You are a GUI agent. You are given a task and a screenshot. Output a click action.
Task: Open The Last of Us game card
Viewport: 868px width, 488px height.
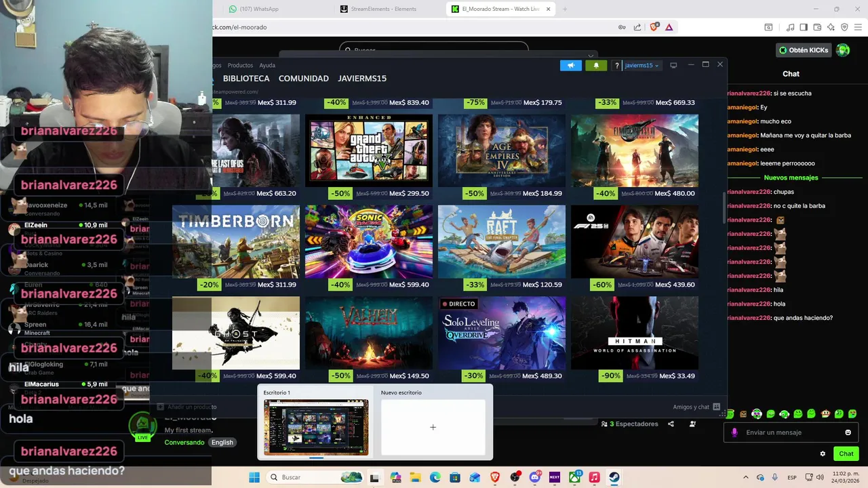click(x=256, y=150)
